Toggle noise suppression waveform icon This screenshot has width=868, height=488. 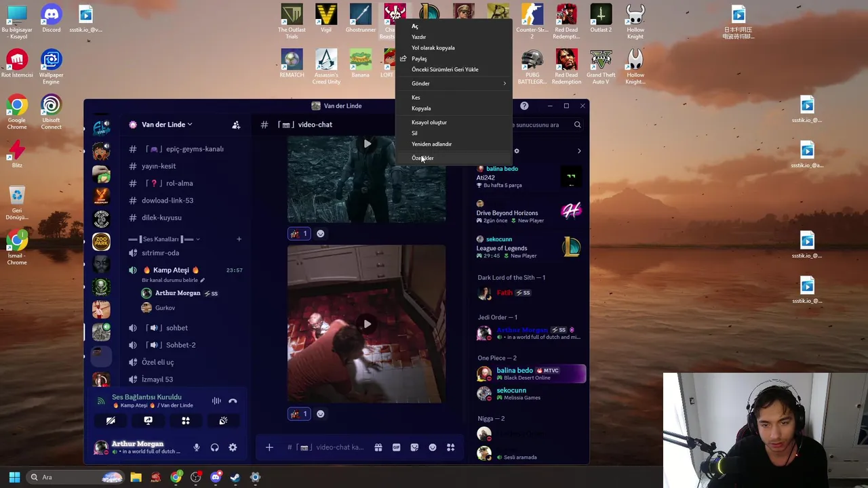coord(216,401)
